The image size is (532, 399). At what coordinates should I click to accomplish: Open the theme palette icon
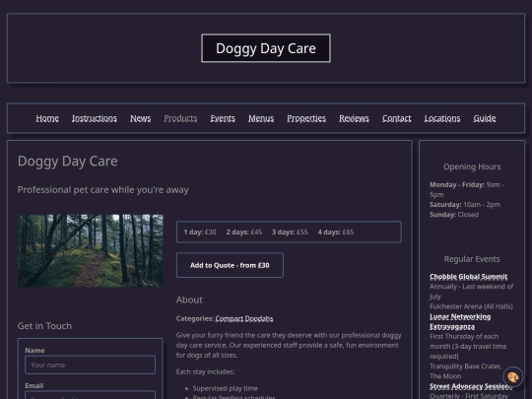(x=512, y=377)
